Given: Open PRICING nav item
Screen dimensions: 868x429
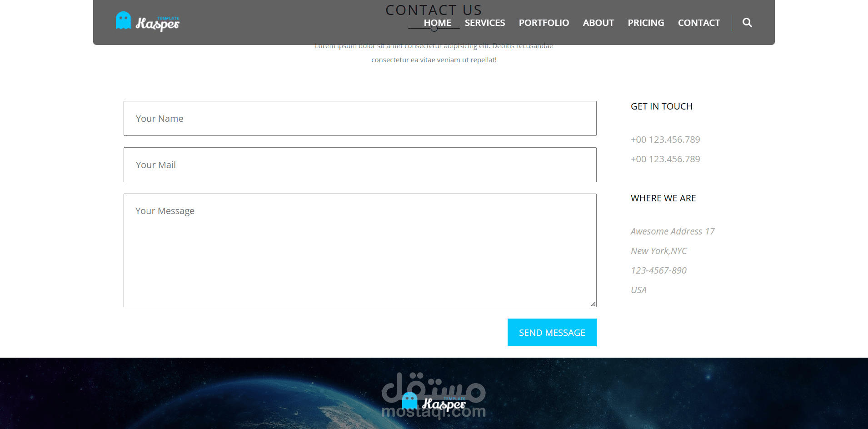Looking at the screenshot, I should click(x=646, y=23).
